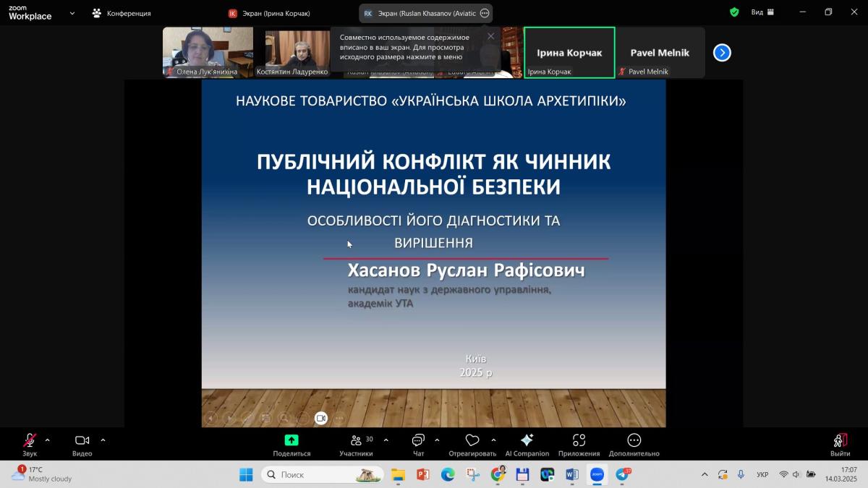Click the green encryption shield icon
The image size is (868, 488).
[x=734, y=12]
